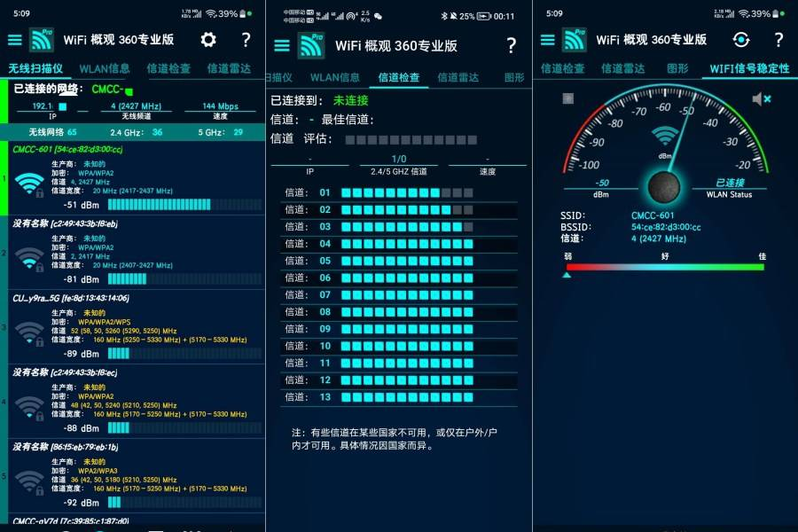Open the hamburger menu on the 信道检查 screen
The height and width of the screenshot is (532, 798).
[x=282, y=45]
